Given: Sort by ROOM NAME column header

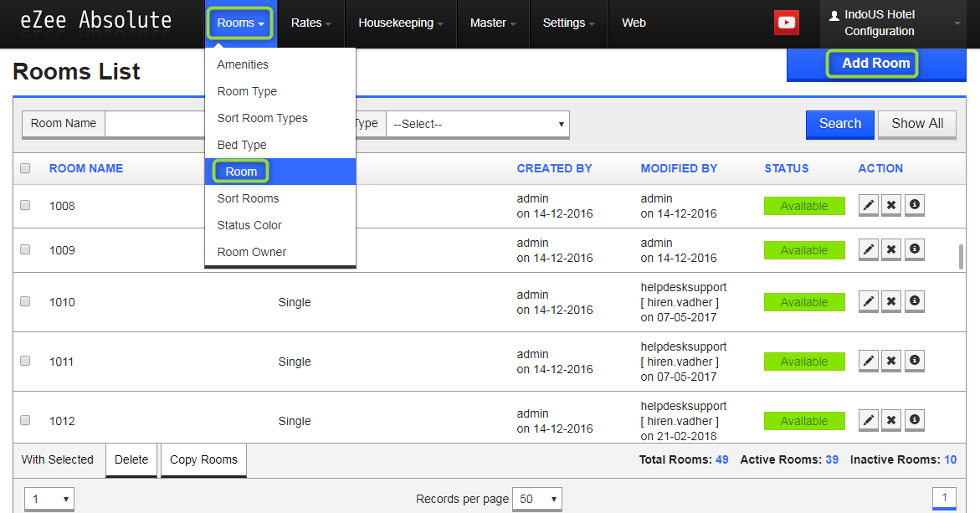Looking at the screenshot, I should click(86, 168).
